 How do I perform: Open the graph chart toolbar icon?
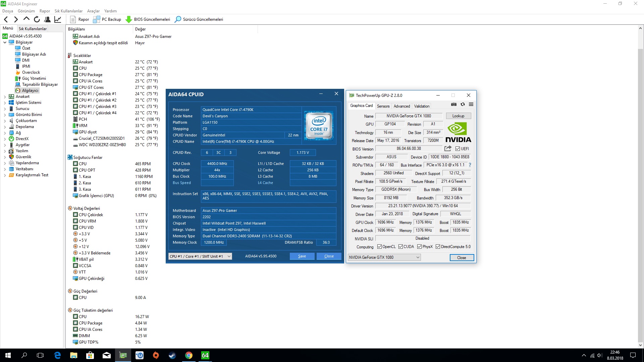pos(58,19)
